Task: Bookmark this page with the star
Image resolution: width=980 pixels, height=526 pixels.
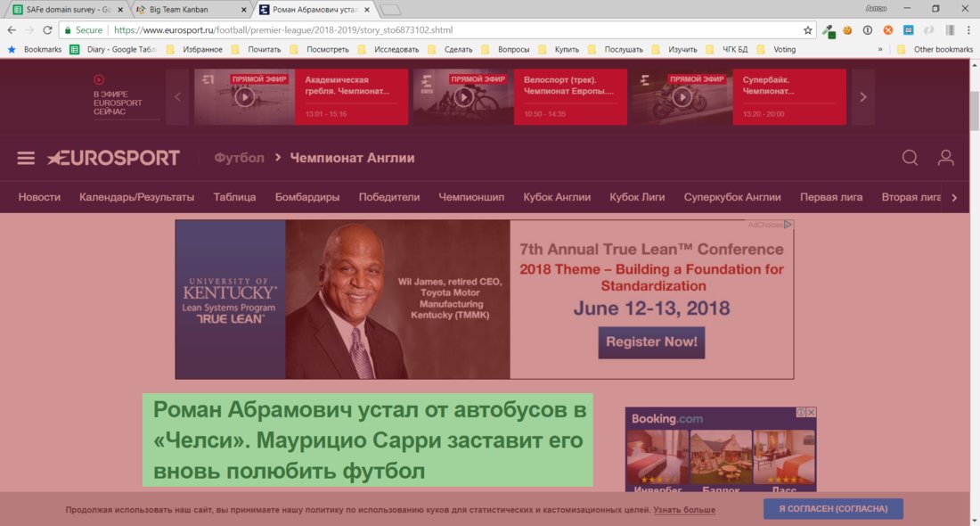Action: click(807, 30)
